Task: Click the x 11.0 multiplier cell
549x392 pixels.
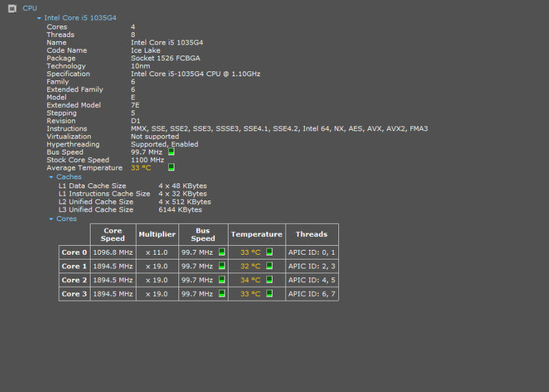Action: click(157, 252)
